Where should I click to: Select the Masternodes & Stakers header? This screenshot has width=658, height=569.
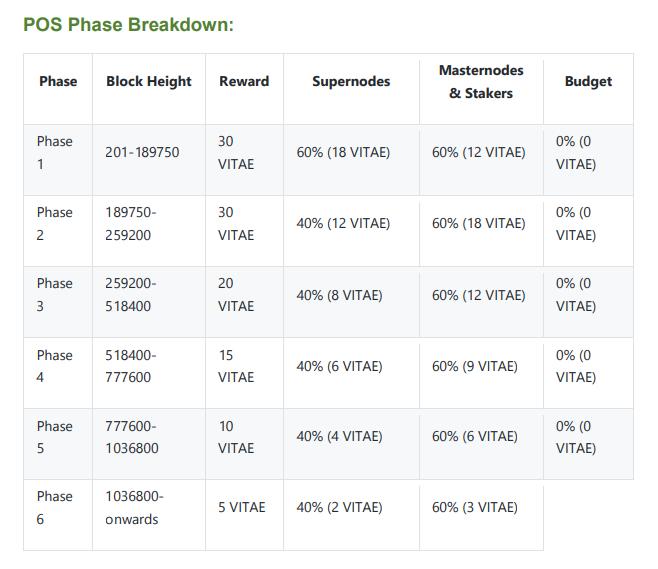tap(481, 81)
